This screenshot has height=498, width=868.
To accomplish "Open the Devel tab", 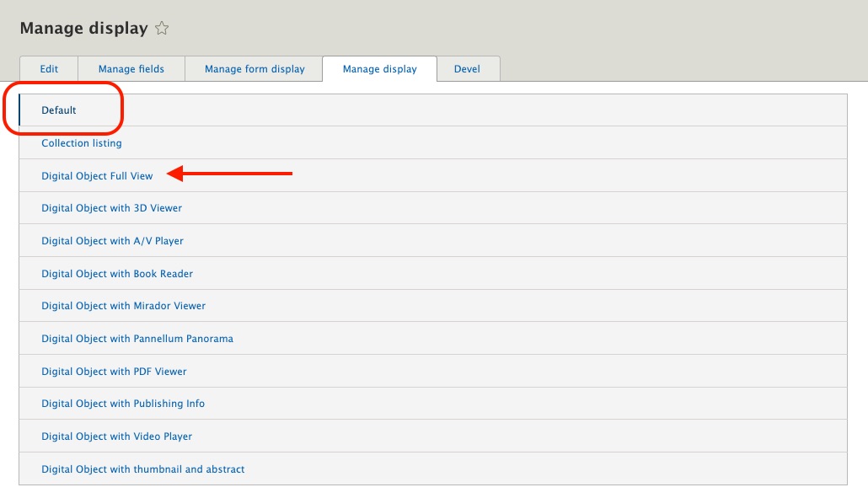I will point(467,69).
